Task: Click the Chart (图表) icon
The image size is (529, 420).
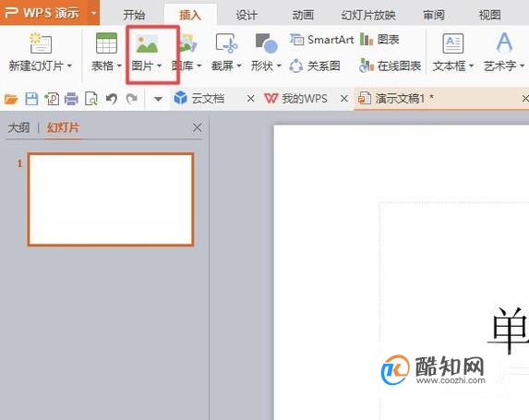Action: pos(379,40)
